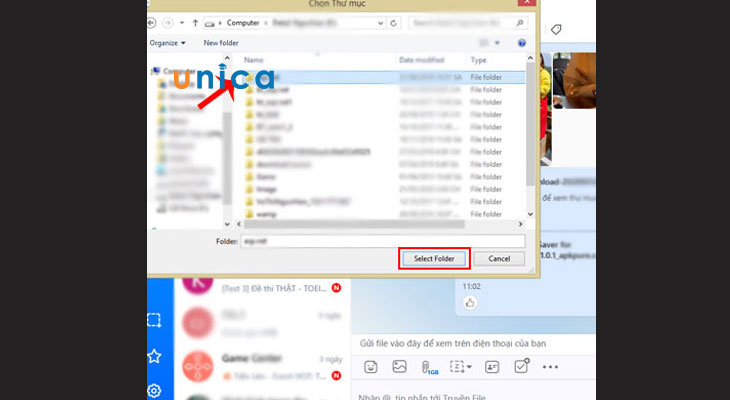Refresh the folder listing
The width and height of the screenshot is (730, 400).
393,23
